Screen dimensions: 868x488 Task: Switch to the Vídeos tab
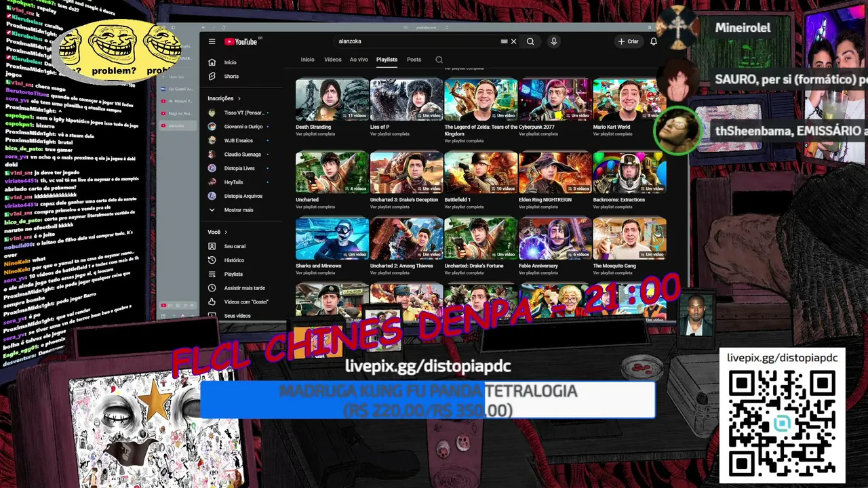(333, 60)
